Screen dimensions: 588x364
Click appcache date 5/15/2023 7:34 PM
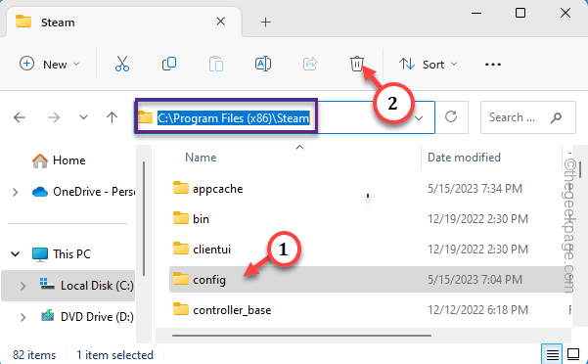click(475, 189)
